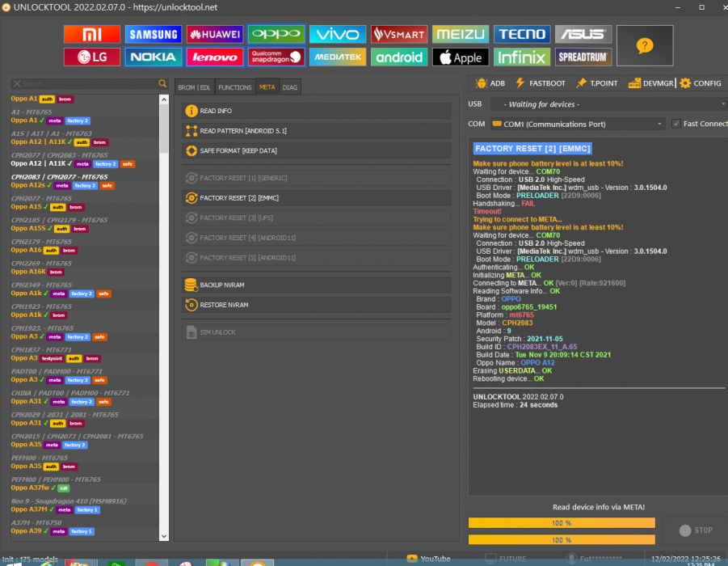This screenshot has width=728, height=566.
Task: Open the Vivo brand section
Action: pyautogui.click(x=338, y=35)
